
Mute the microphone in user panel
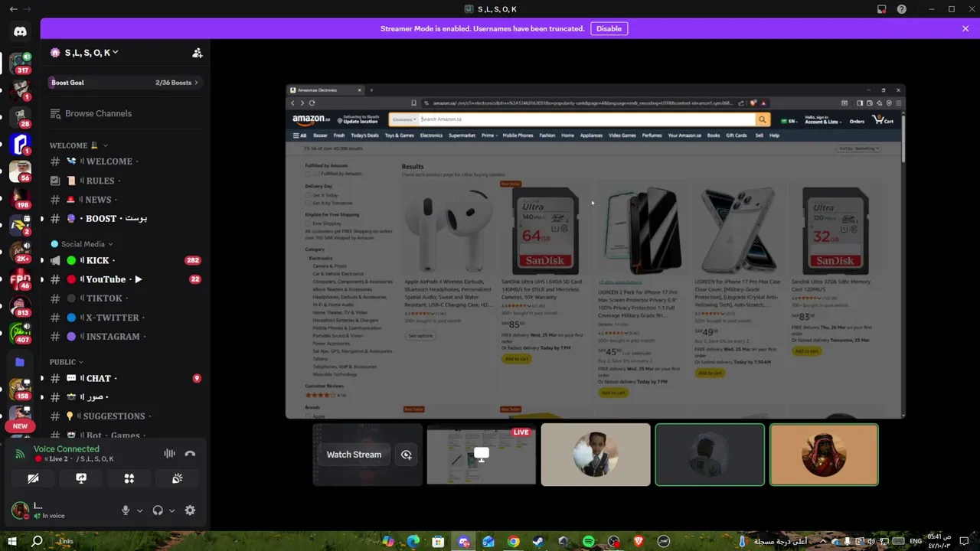click(x=126, y=510)
